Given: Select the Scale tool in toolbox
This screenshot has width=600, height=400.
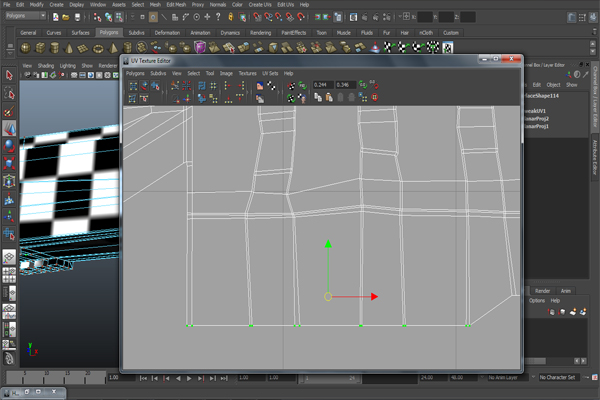Looking at the screenshot, I should coord(9,163).
